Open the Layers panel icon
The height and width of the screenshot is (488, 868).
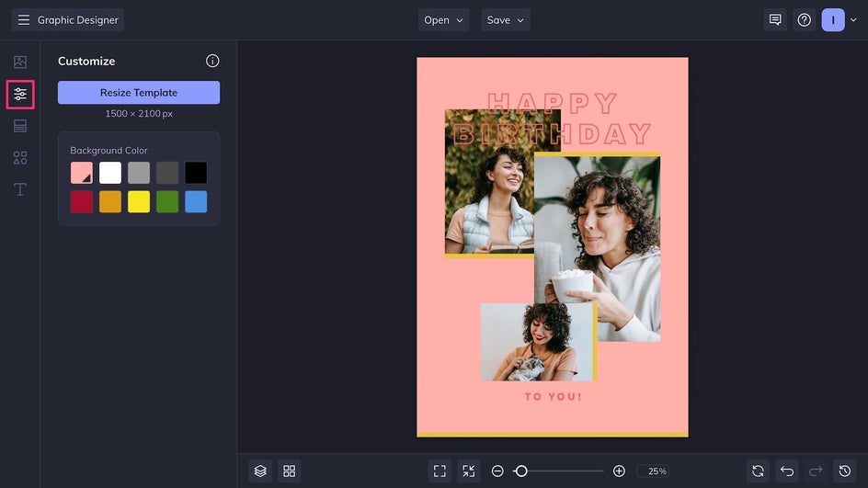pyautogui.click(x=260, y=471)
